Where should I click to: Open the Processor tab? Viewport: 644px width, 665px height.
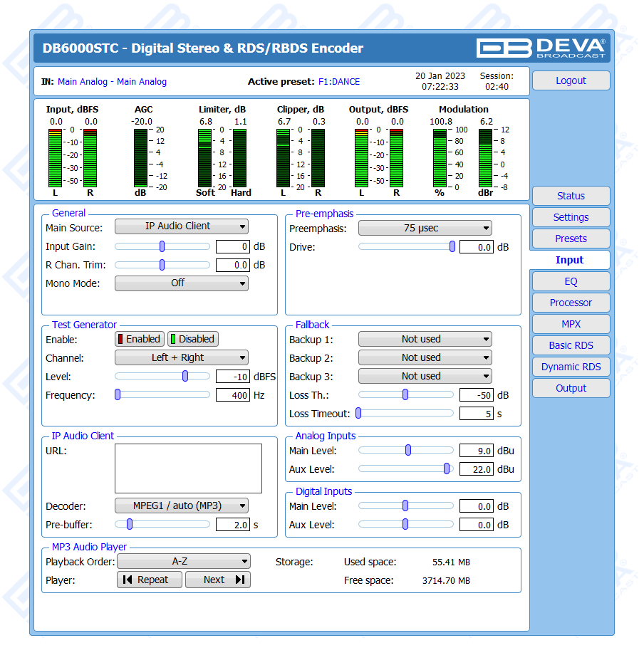click(571, 303)
